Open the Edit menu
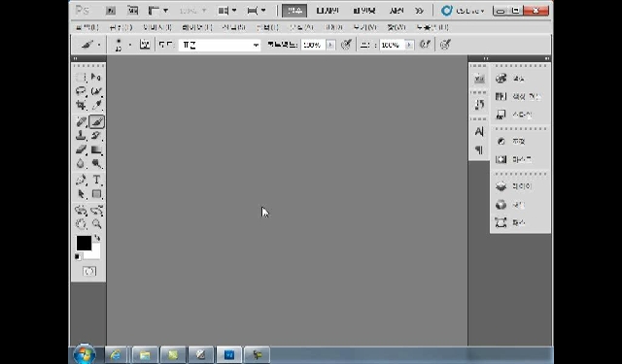The image size is (622, 364). (121, 27)
